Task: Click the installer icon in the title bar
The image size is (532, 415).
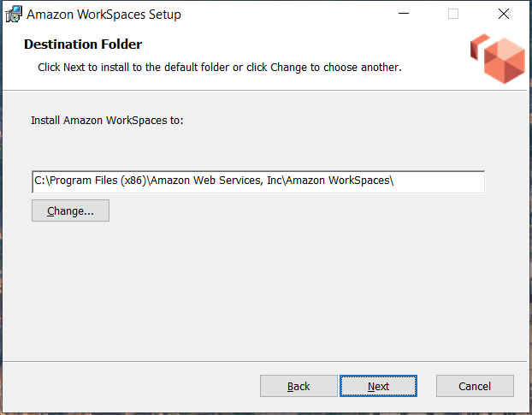Action: click(14, 14)
